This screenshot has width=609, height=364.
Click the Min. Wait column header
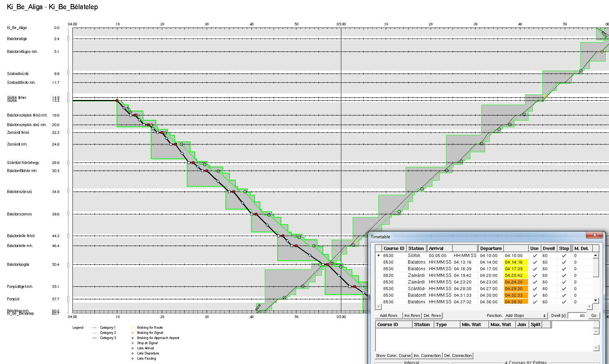point(474,324)
